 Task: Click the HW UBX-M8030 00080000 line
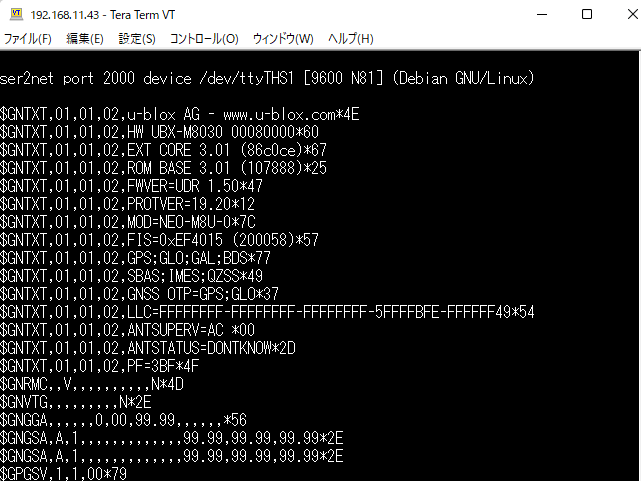159,132
